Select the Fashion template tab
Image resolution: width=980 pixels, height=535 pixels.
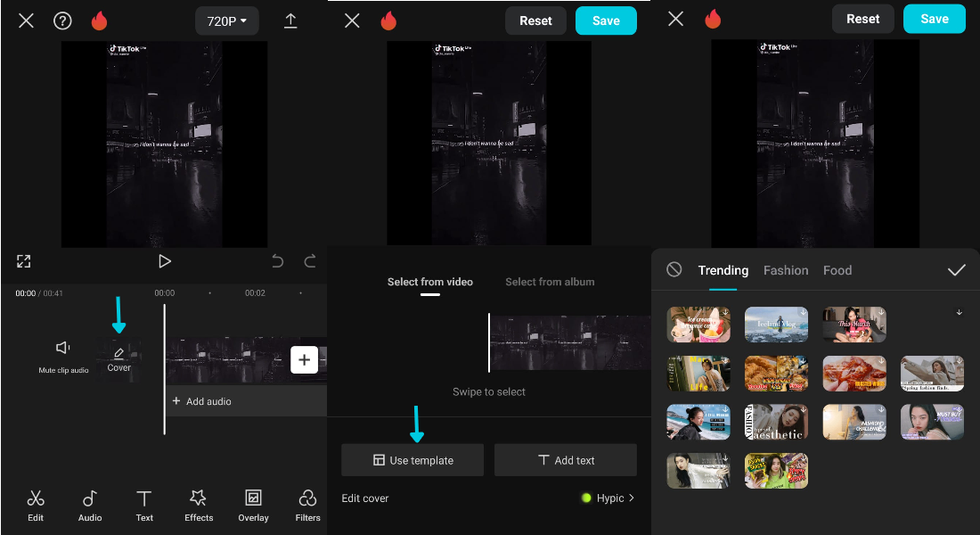(x=786, y=270)
